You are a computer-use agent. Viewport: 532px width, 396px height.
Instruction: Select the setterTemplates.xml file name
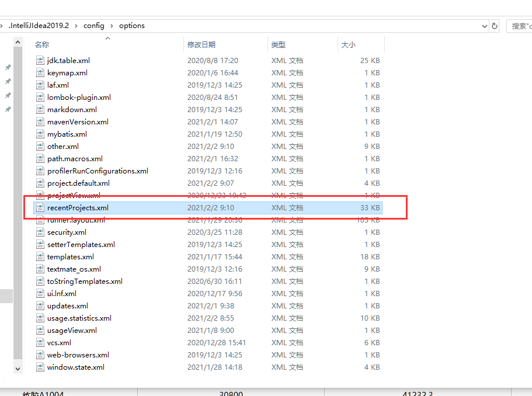(81, 244)
